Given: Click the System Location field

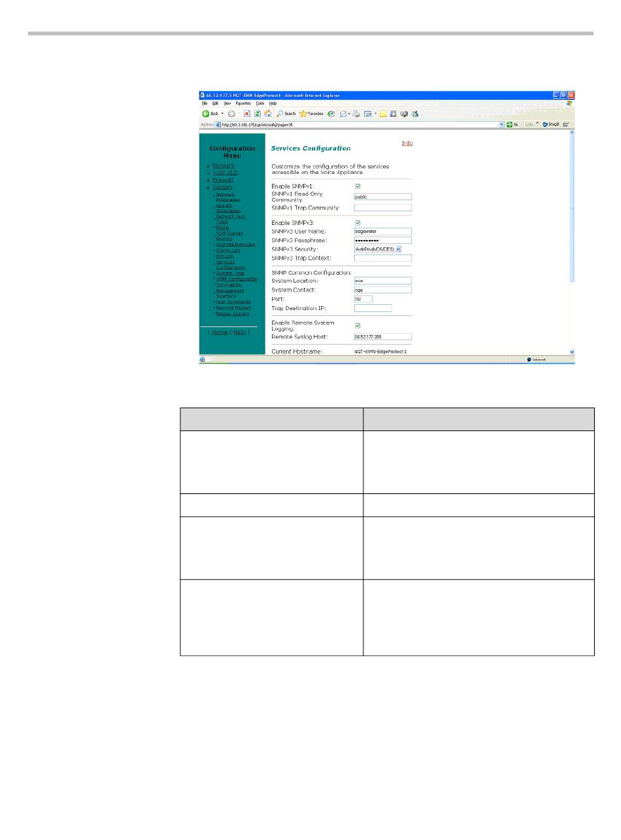Looking at the screenshot, I should (x=383, y=281).
